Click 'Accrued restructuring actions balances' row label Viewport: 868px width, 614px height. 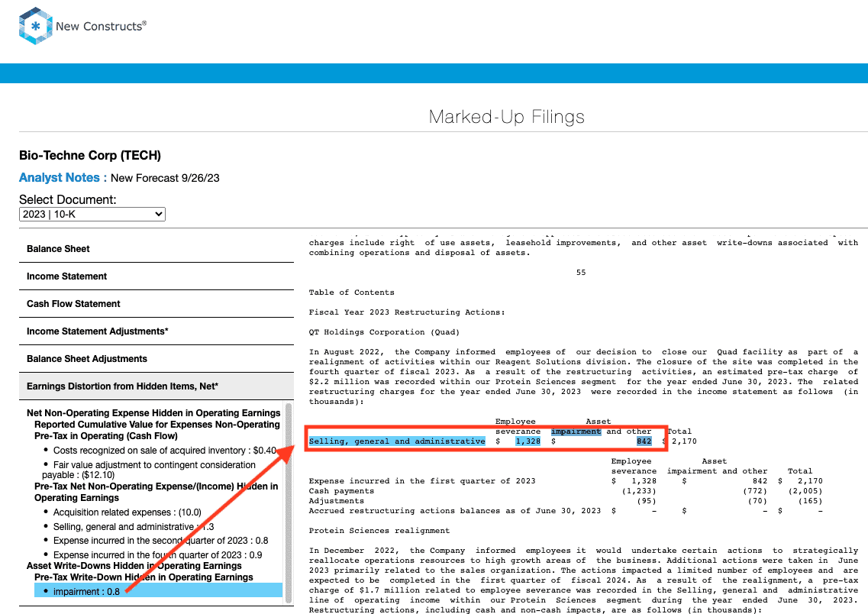point(454,511)
